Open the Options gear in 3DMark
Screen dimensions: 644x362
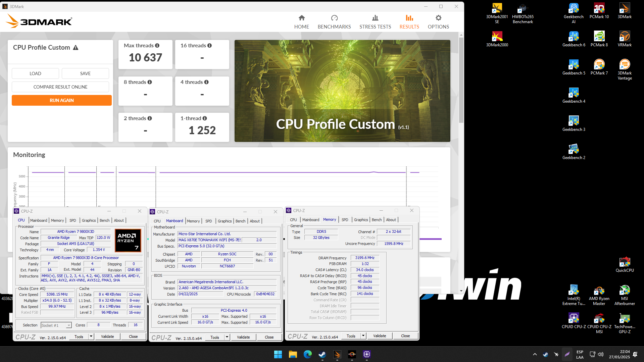pos(438,18)
